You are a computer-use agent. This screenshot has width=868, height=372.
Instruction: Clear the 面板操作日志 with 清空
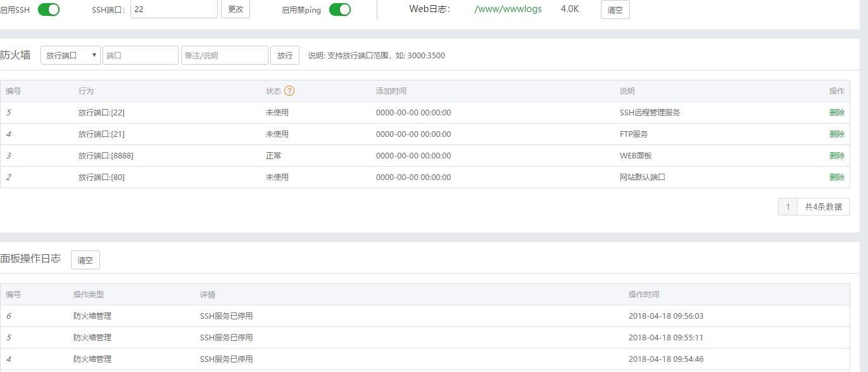(85, 260)
